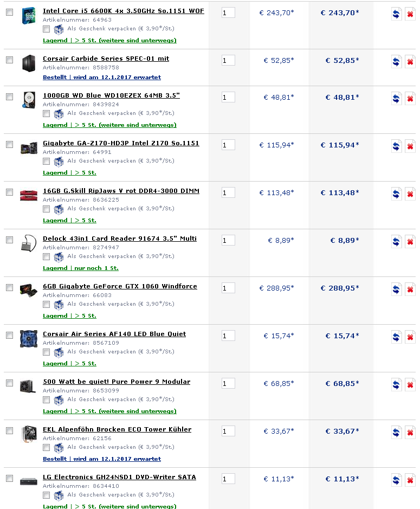The height and width of the screenshot is (509, 420).
Task: Open 16GB G.Skill RipJaws V product page
Action: 121,191
